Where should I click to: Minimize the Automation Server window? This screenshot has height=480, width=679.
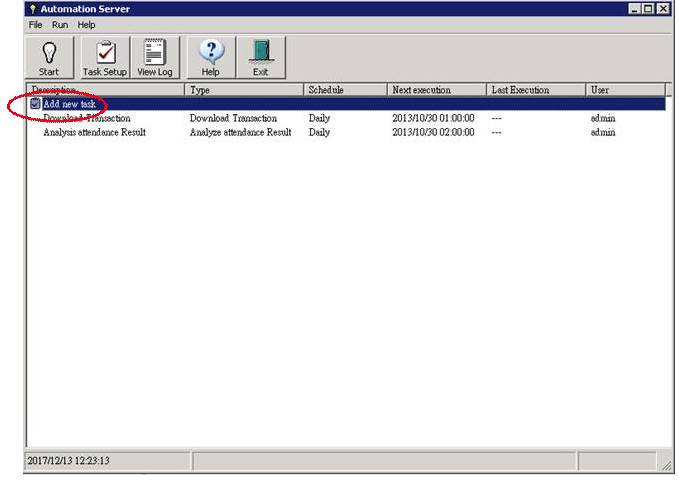[634, 9]
